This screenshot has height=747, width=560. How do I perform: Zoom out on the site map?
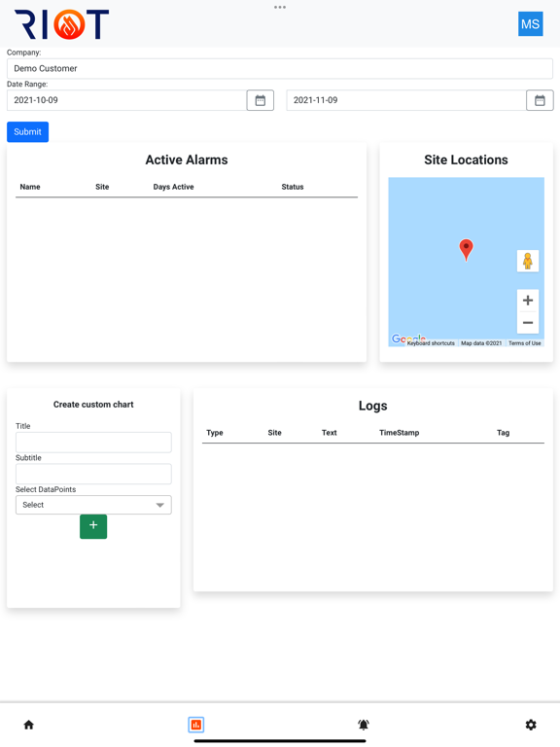(x=528, y=323)
